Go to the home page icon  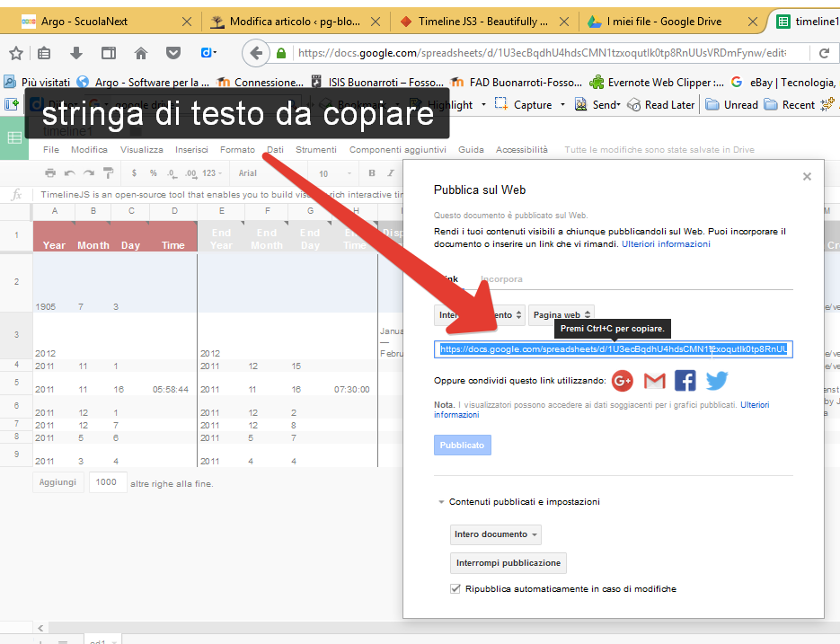[141, 53]
